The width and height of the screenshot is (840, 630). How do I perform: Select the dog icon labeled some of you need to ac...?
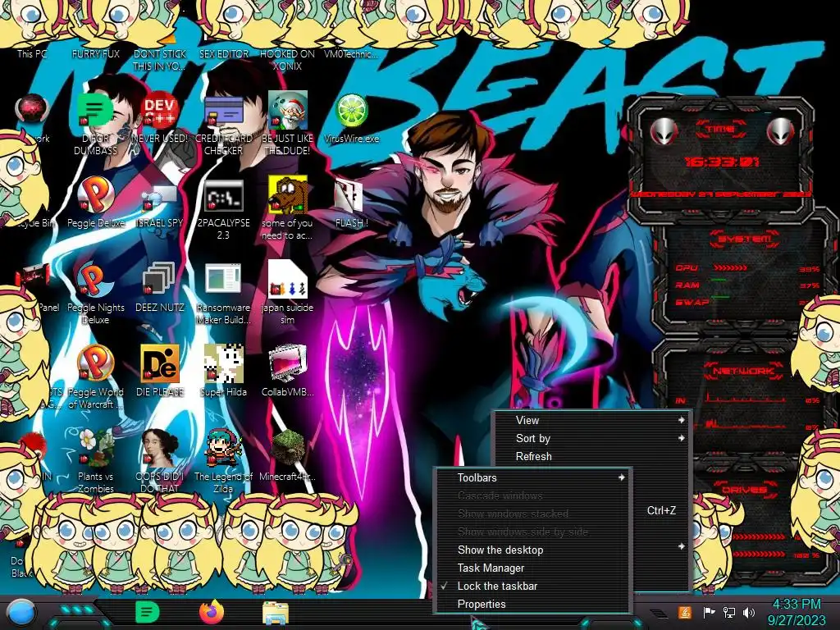point(288,195)
